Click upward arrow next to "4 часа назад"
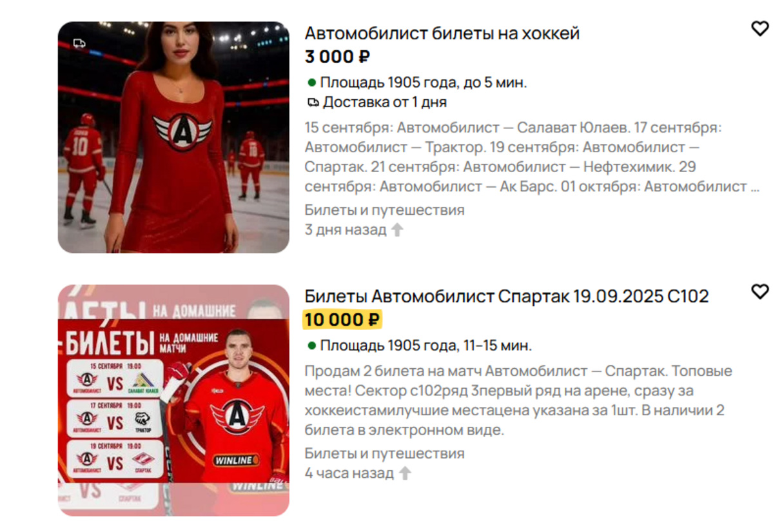 pos(406,473)
